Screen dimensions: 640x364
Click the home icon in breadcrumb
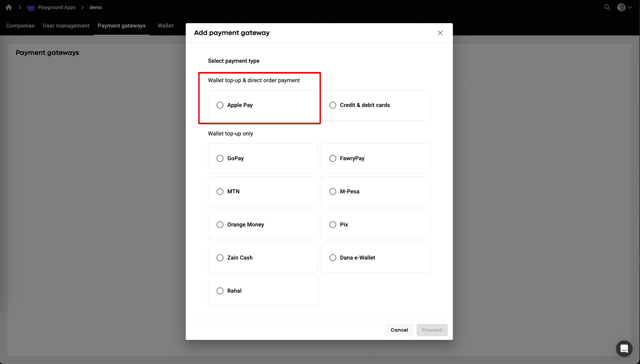(x=9, y=7)
